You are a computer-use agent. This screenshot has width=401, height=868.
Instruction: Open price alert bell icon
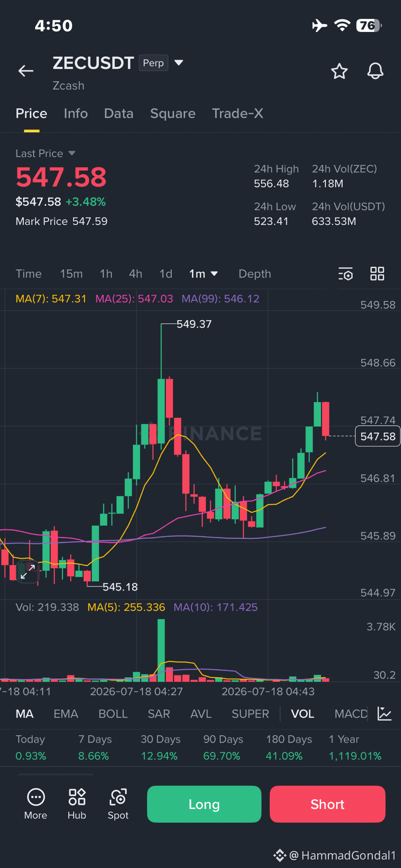(375, 71)
